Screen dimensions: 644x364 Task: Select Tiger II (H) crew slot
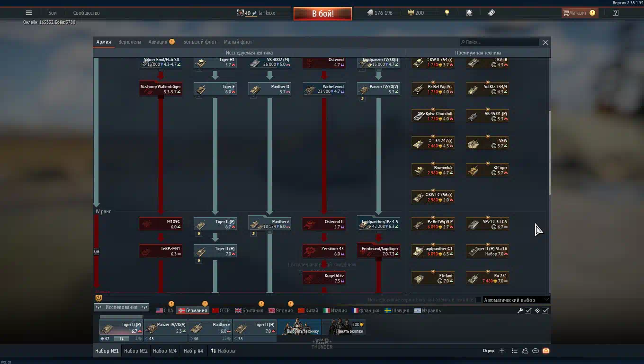coord(254,328)
